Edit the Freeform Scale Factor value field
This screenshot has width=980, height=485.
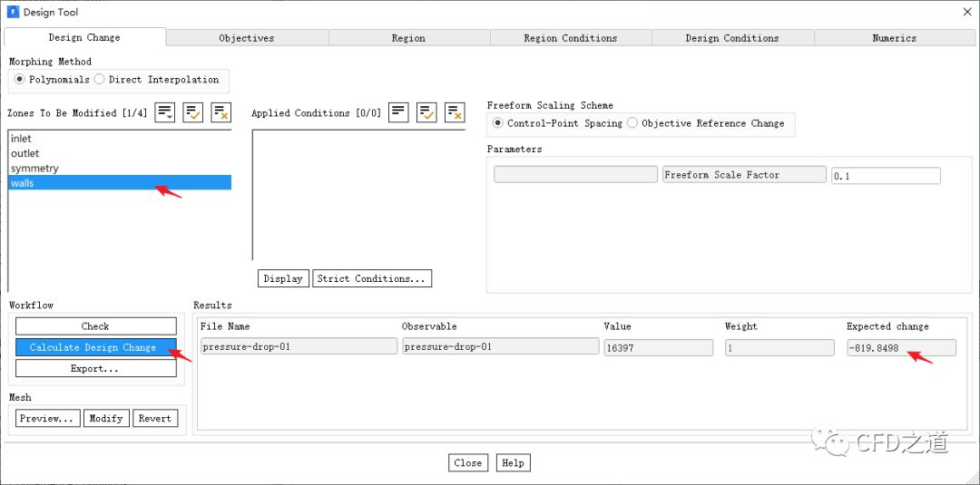tap(886, 176)
